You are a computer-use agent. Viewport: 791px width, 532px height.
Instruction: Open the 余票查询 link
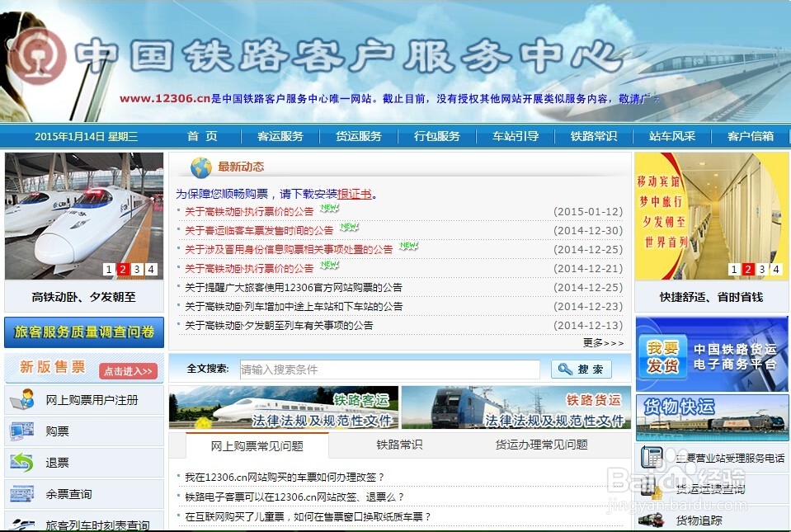click(x=68, y=494)
